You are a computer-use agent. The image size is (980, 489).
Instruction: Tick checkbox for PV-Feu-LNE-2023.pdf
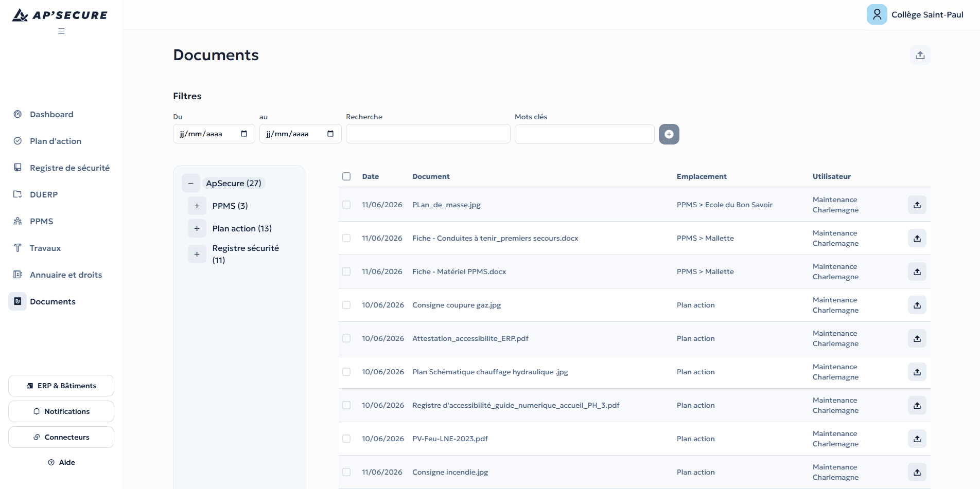click(x=346, y=439)
